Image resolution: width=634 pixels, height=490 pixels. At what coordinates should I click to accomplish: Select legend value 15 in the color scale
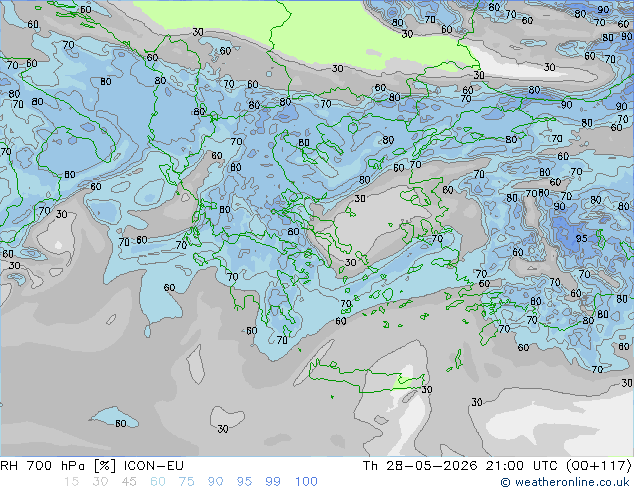[72, 482]
